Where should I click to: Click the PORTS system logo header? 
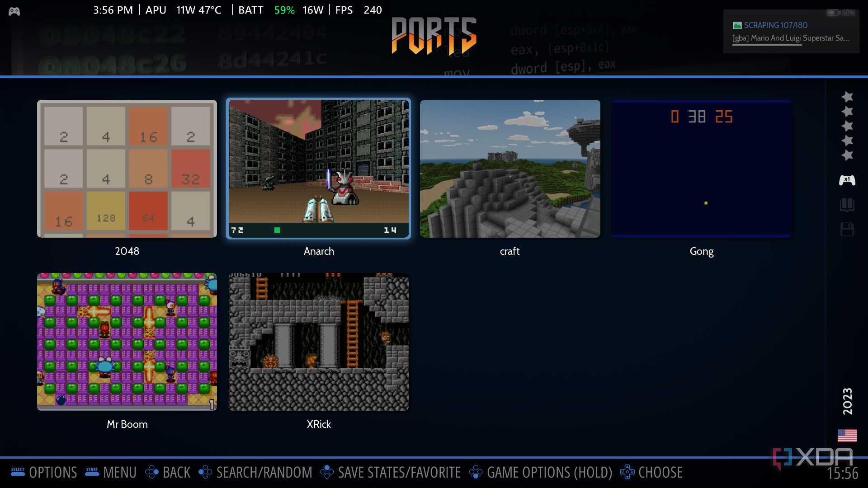434,36
